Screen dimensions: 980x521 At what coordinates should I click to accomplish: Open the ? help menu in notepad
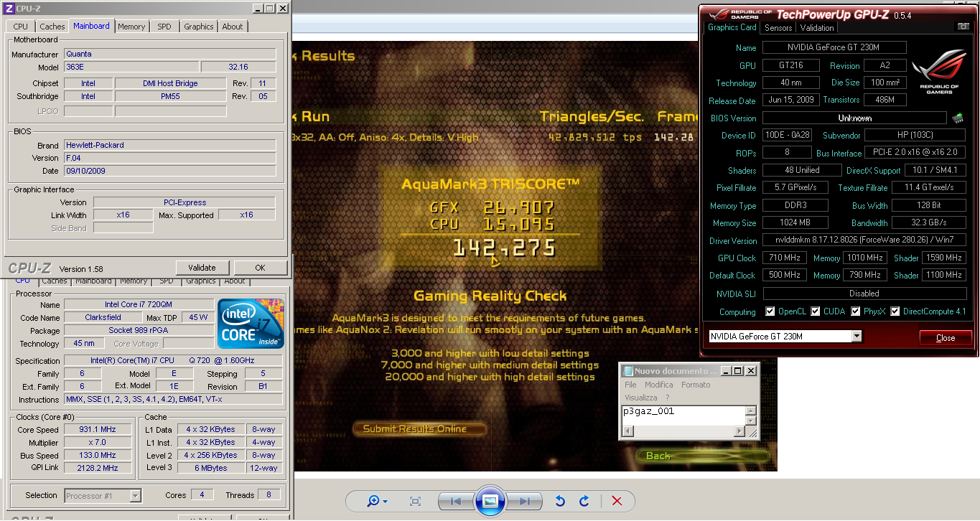667,398
